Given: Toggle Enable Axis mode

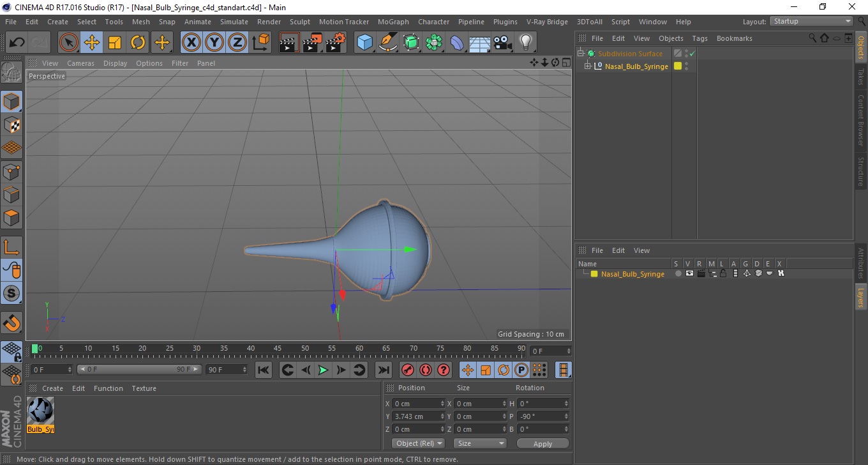Looking at the screenshot, I should [x=11, y=247].
